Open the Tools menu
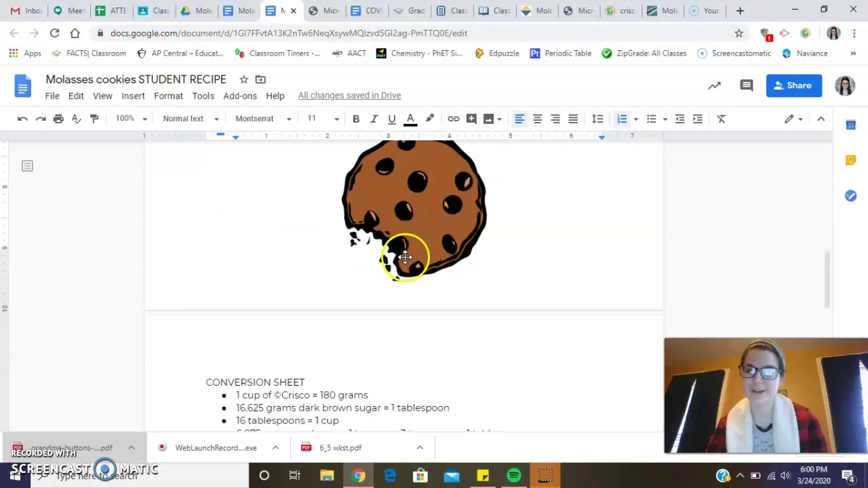This screenshot has height=488, width=868. point(203,96)
